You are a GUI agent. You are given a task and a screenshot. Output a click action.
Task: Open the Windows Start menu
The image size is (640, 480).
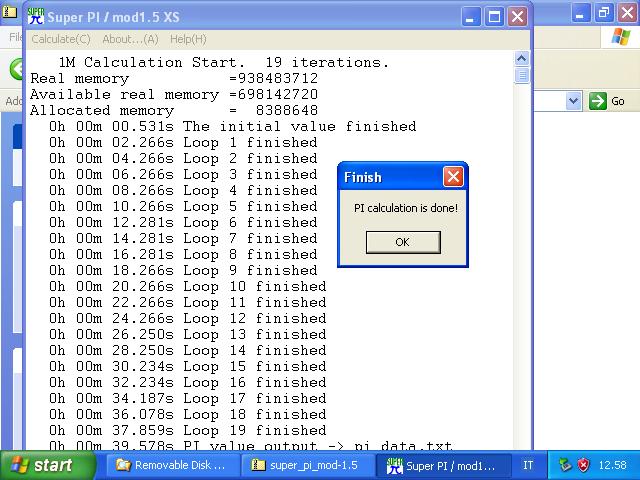click(x=40, y=465)
